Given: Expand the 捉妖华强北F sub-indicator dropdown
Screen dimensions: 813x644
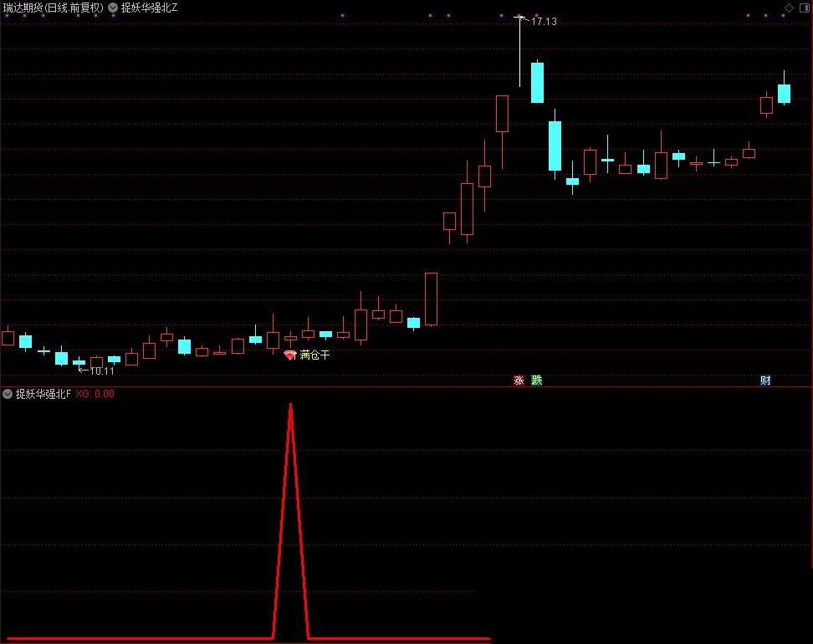Looking at the screenshot, I should 8,394.
